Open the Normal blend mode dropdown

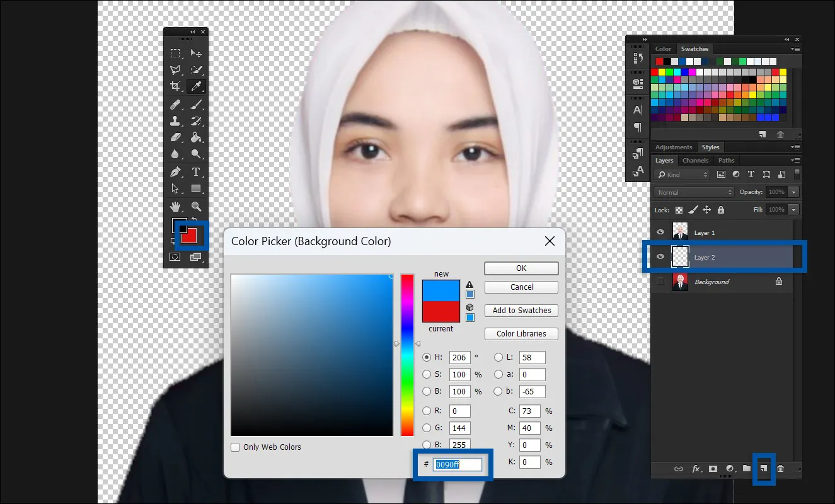(x=693, y=192)
